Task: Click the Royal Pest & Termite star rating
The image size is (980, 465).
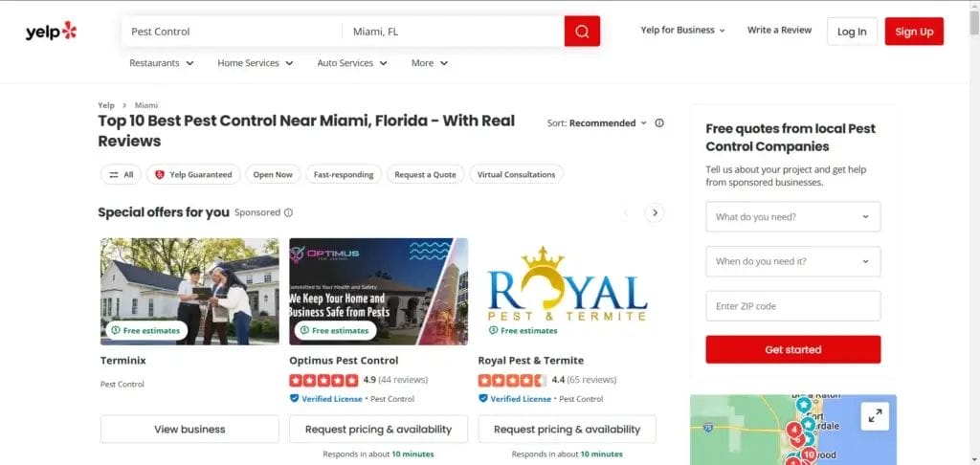Action: pyautogui.click(x=512, y=380)
